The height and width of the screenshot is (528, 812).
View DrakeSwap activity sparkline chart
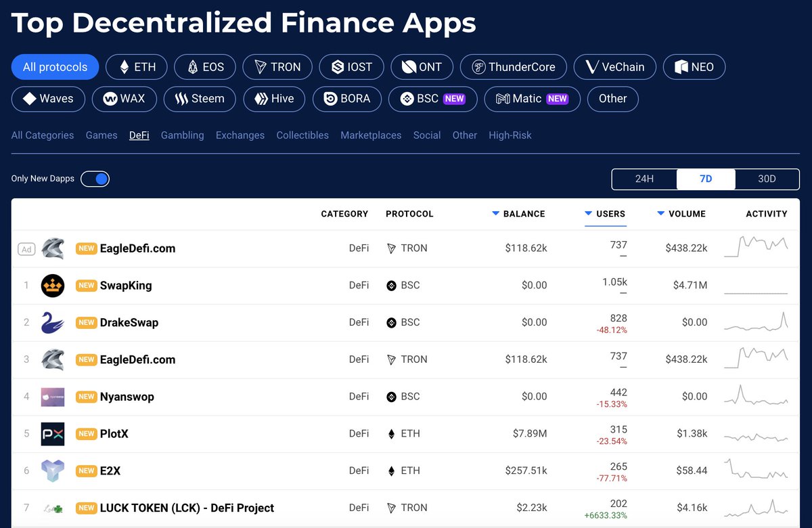[x=756, y=321]
